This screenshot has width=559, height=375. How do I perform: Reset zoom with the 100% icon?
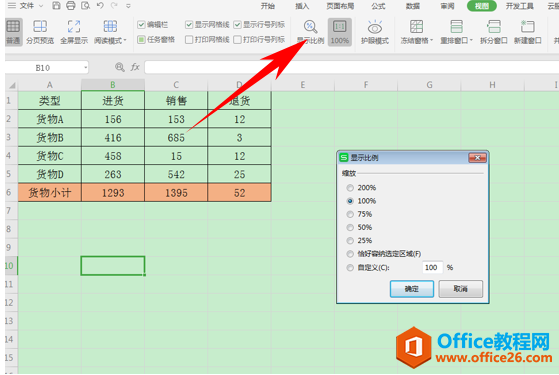click(x=339, y=31)
